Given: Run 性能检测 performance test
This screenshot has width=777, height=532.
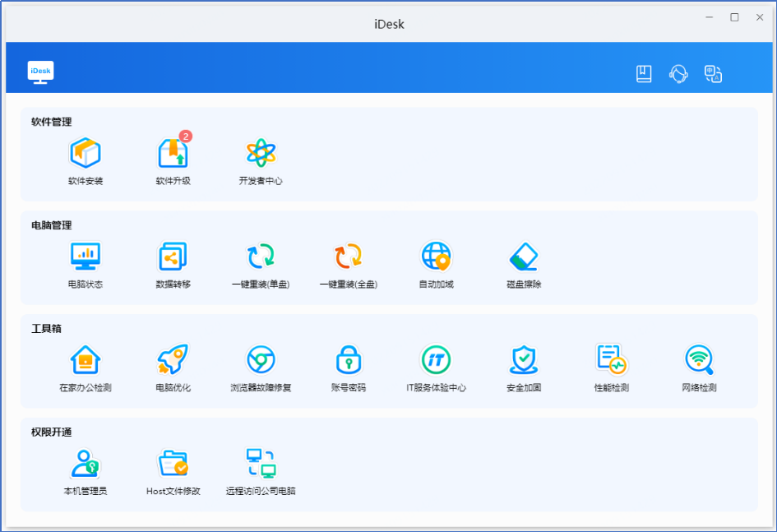Looking at the screenshot, I should [x=612, y=359].
